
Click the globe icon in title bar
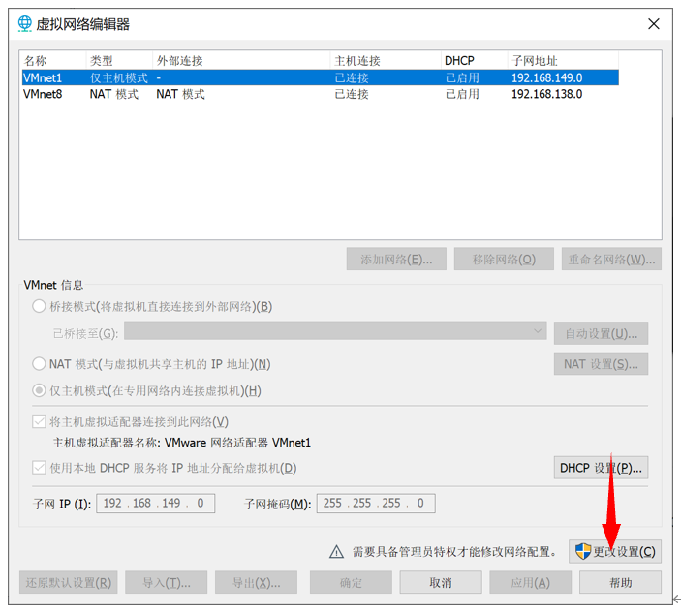coord(25,24)
